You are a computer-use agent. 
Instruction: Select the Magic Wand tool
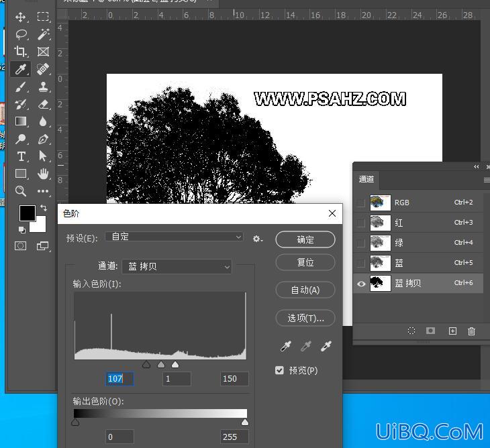43,34
